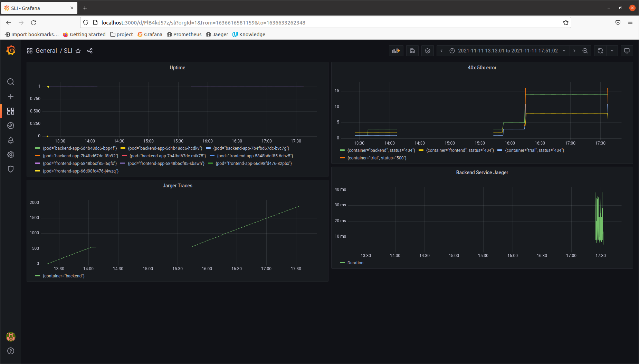This screenshot has height=364, width=639.
Task: Save the dashboard with disk icon
Action: pos(412,51)
